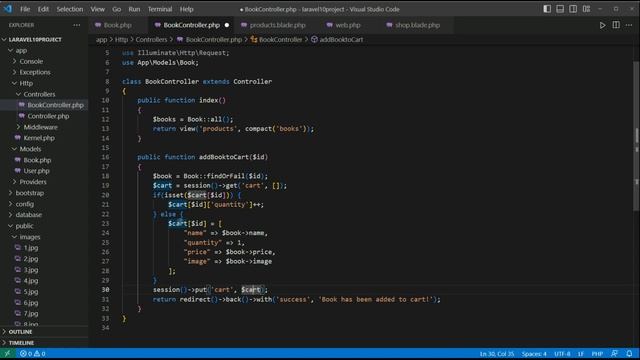Change end of line sequence LF

(x=580, y=354)
